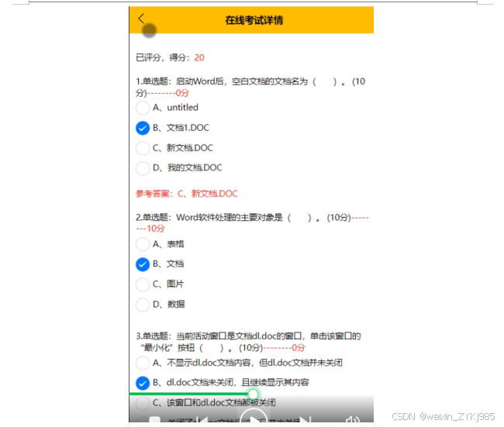The height and width of the screenshot is (427, 504).
Task: Select option A untitled
Action: pos(143,108)
